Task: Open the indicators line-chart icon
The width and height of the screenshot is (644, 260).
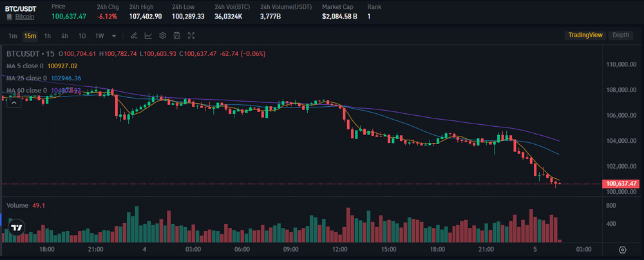Action: click(148, 35)
